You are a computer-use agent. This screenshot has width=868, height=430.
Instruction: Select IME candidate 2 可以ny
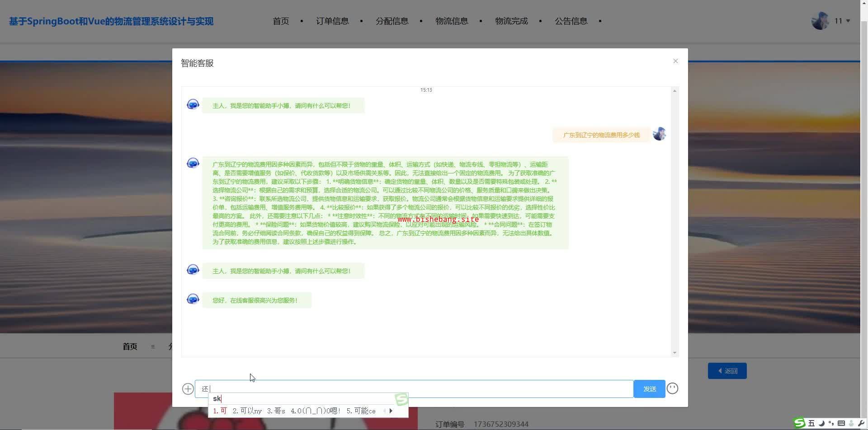coord(247,411)
